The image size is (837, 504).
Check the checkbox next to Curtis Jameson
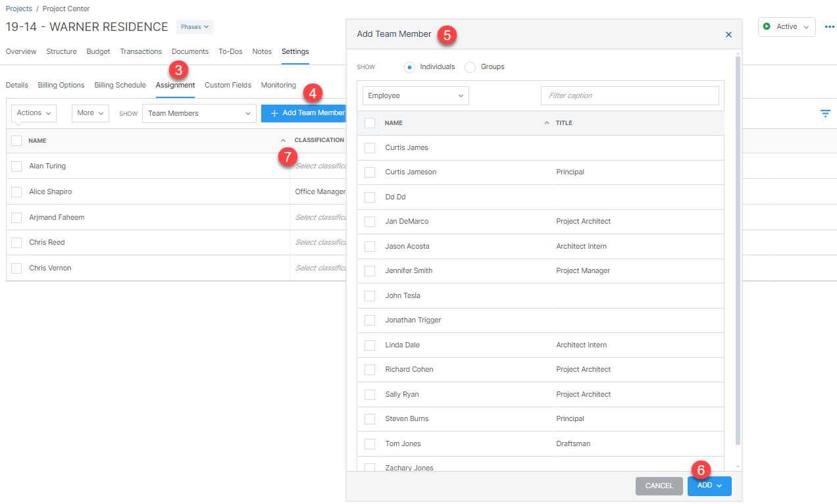[x=370, y=172]
